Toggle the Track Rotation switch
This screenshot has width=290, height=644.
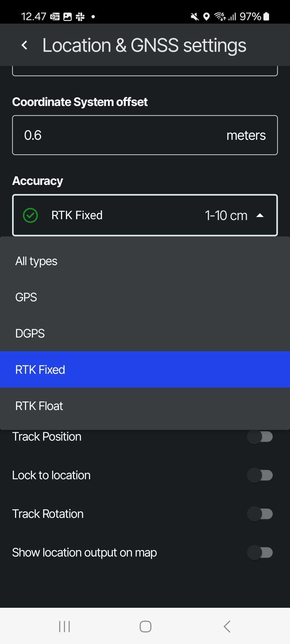(260, 514)
